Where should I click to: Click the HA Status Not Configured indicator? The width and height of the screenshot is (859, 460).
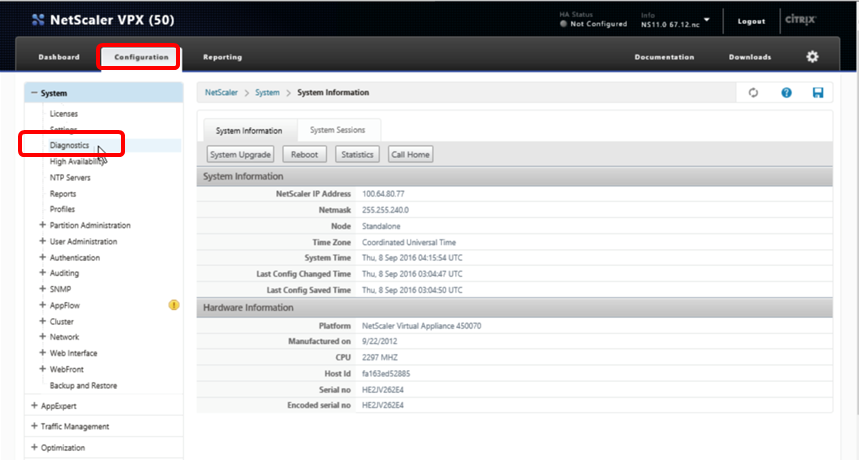(593, 24)
